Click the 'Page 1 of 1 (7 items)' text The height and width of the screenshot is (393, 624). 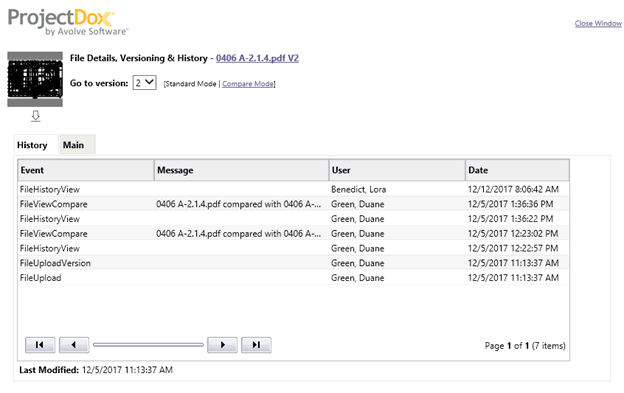click(x=525, y=346)
